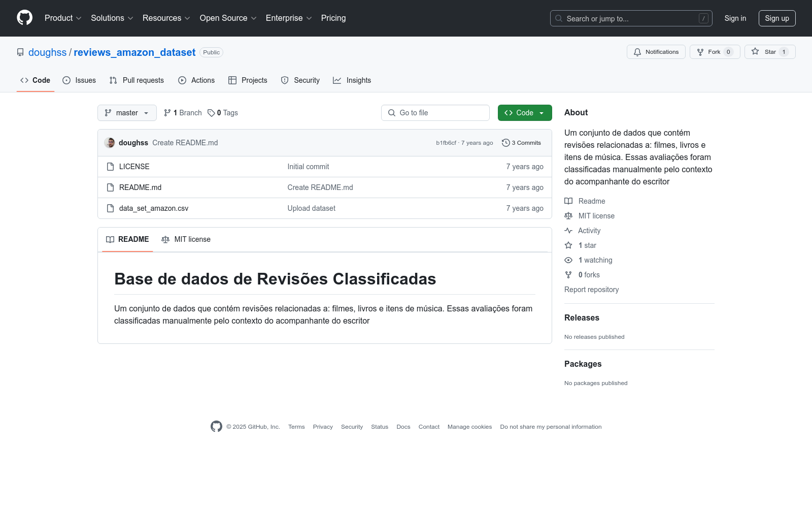This screenshot has height=508, width=812.
Task: Expand the Product menu
Action: 63,18
